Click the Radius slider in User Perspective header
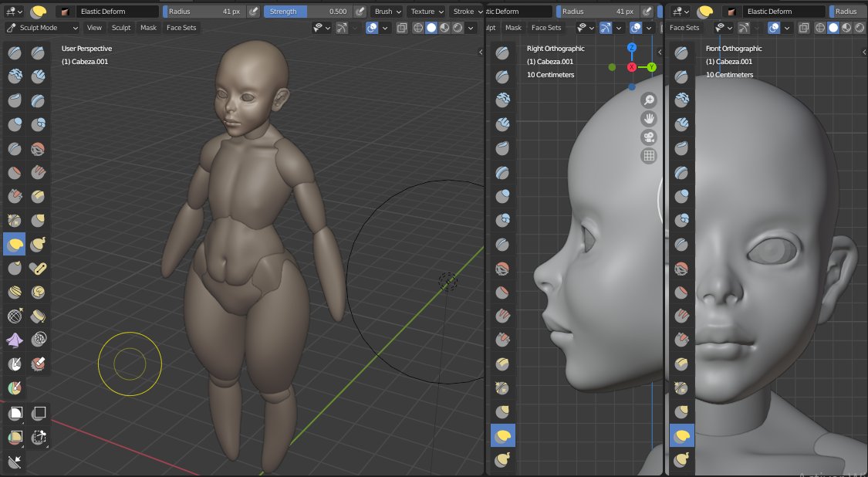 (204, 11)
